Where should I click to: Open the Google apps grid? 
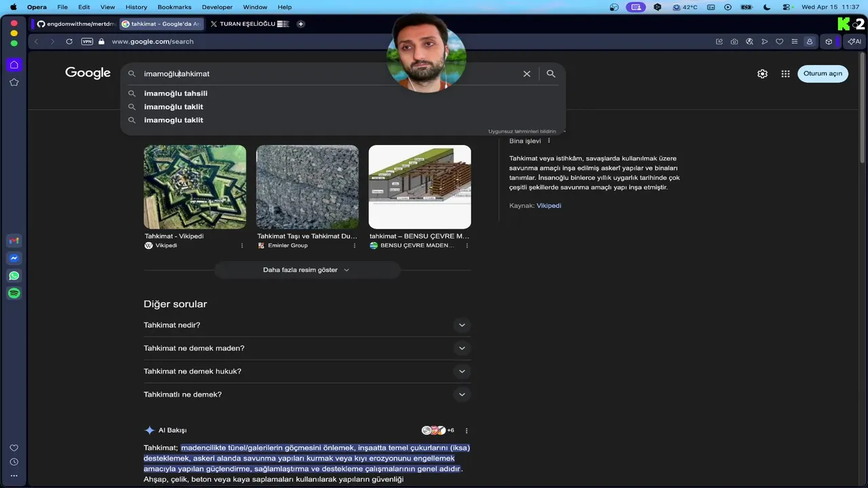tap(785, 74)
